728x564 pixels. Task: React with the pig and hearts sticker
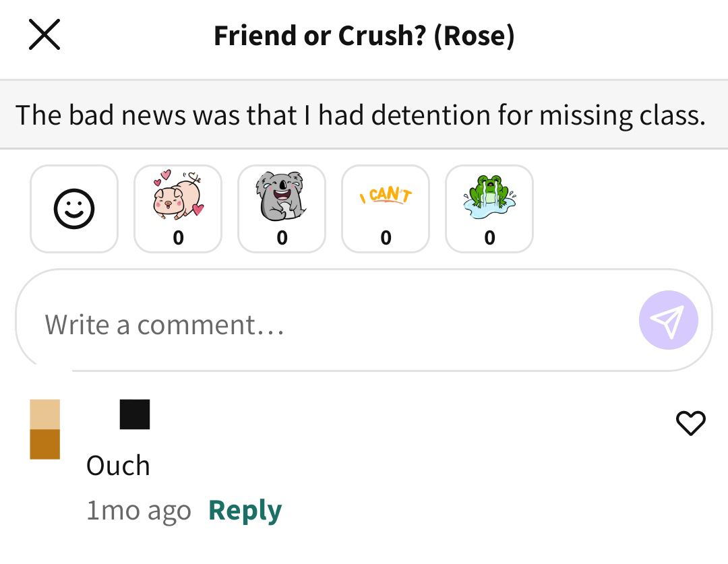tap(178, 209)
